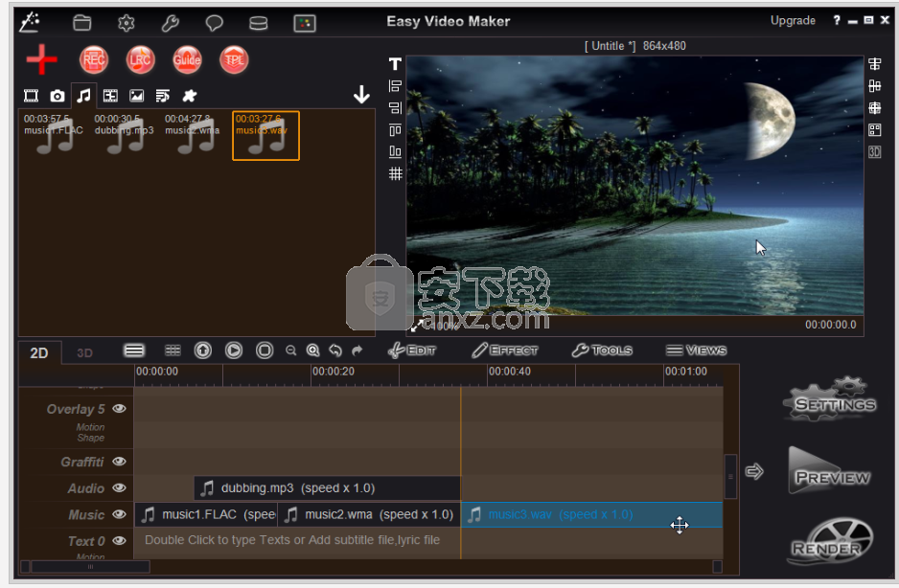This screenshot has height=588, width=899.
Task: Switch to the video filmstrip media tab
Action: 31,96
